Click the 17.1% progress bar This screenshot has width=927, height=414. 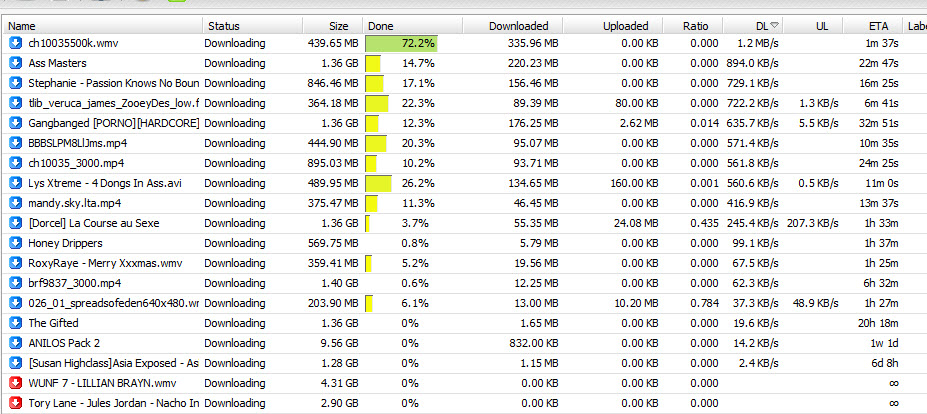(374, 83)
